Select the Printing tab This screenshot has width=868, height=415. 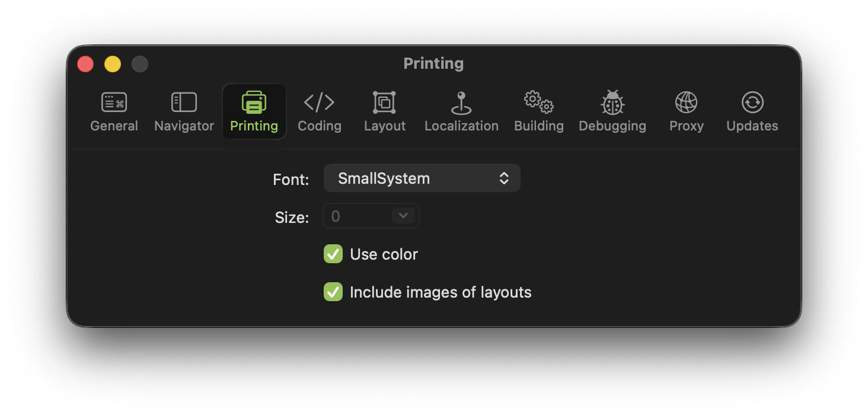click(254, 111)
